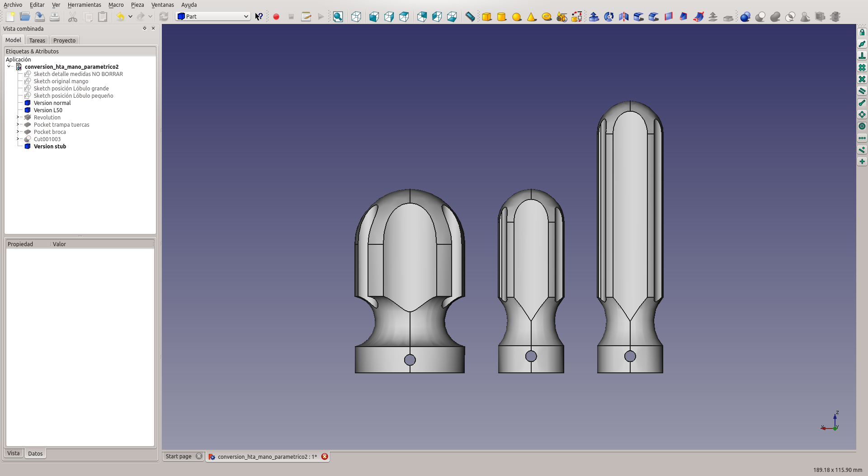Collapse the conversion_hta_mano_parametrico2 document tree

(9, 67)
